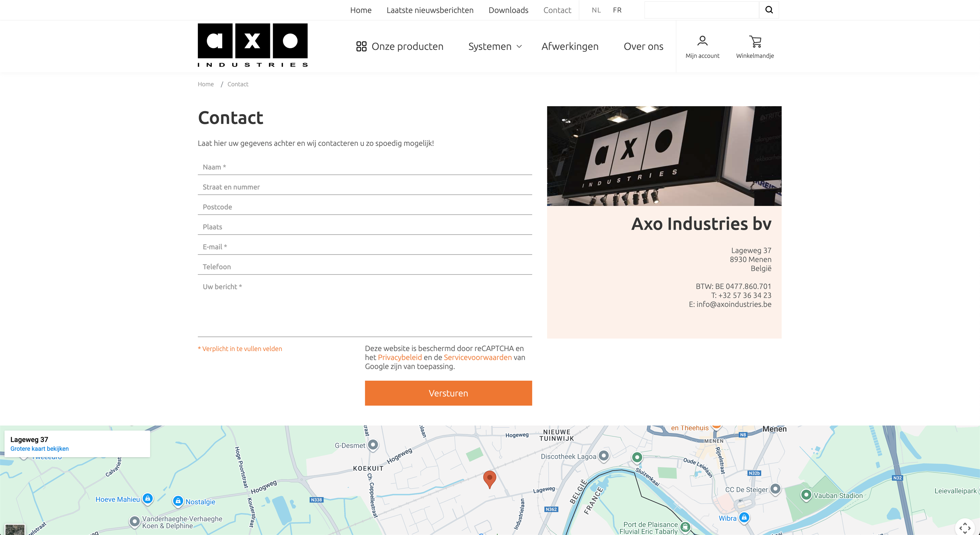The width and height of the screenshot is (980, 535).
Task: Open the Afwerkingen menu item
Action: pos(570,47)
